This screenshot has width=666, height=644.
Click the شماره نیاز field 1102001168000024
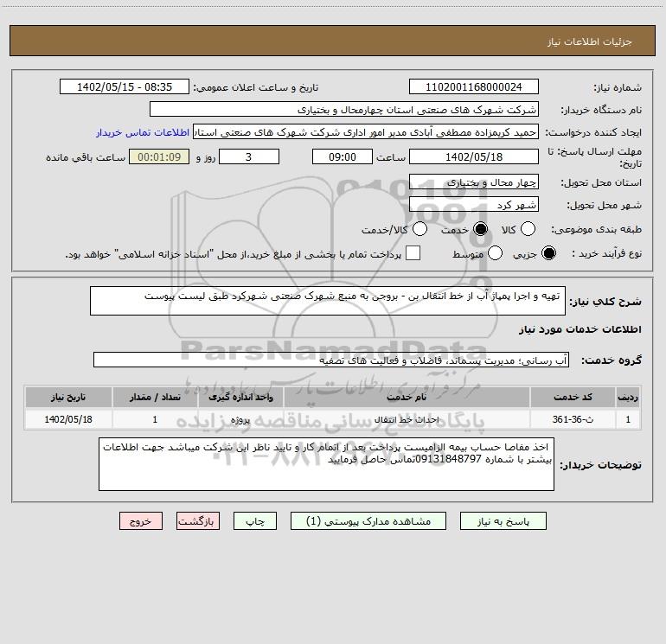(474, 87)
